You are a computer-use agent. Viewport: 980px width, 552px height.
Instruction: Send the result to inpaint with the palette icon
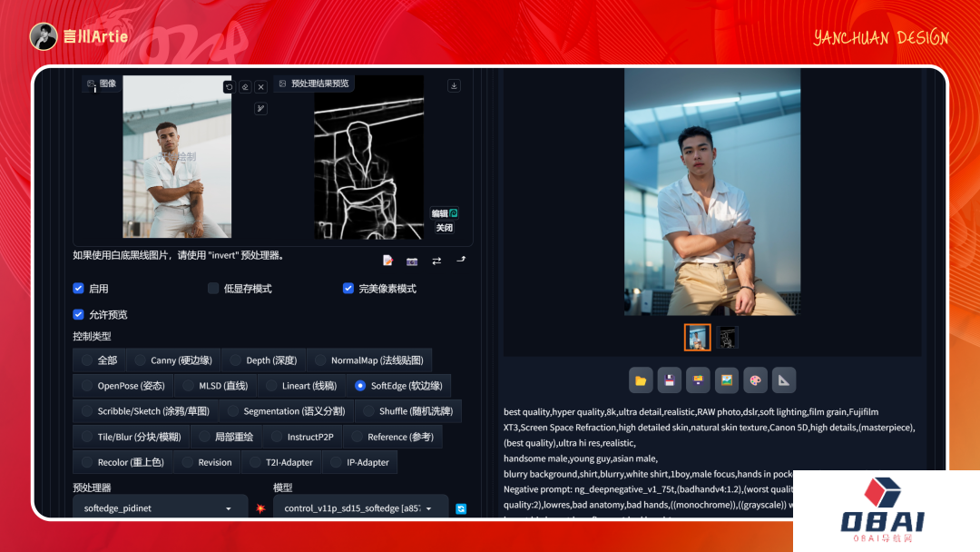pos(756,380)
